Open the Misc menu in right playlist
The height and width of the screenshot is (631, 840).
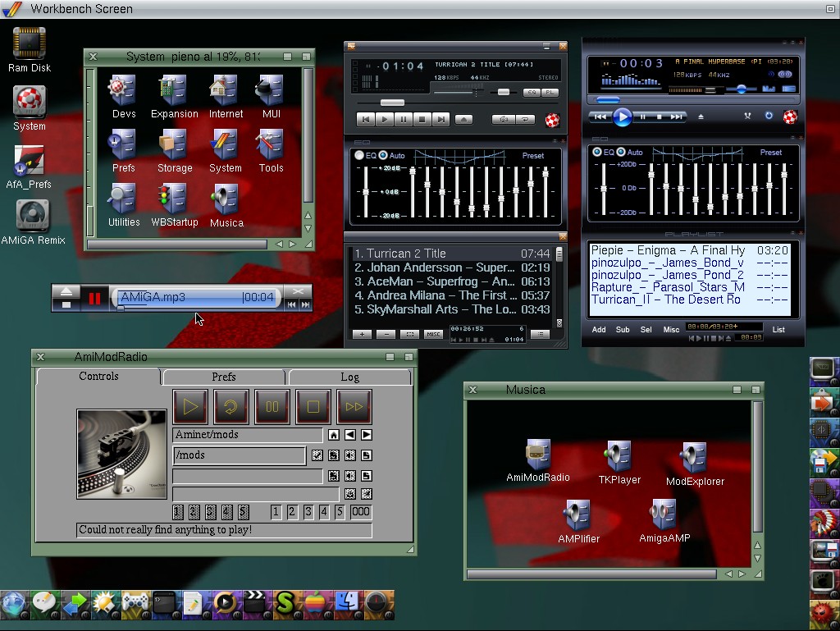[671, 330]
